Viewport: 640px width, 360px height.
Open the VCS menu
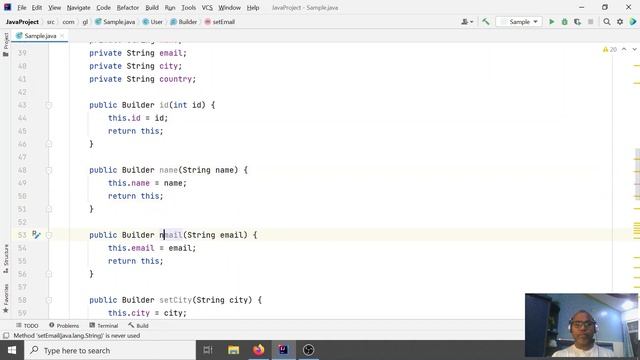(x=207, y=7)
